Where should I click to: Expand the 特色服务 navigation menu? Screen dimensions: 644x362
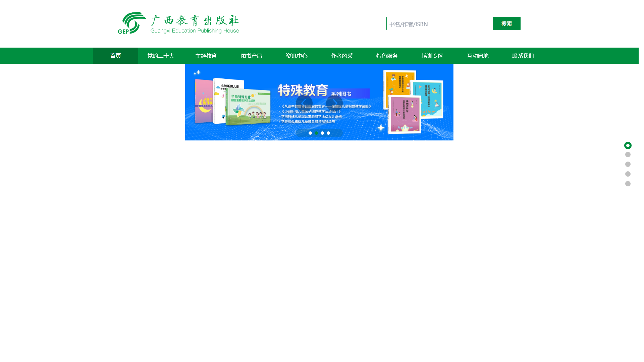click(x=387, y=56)
